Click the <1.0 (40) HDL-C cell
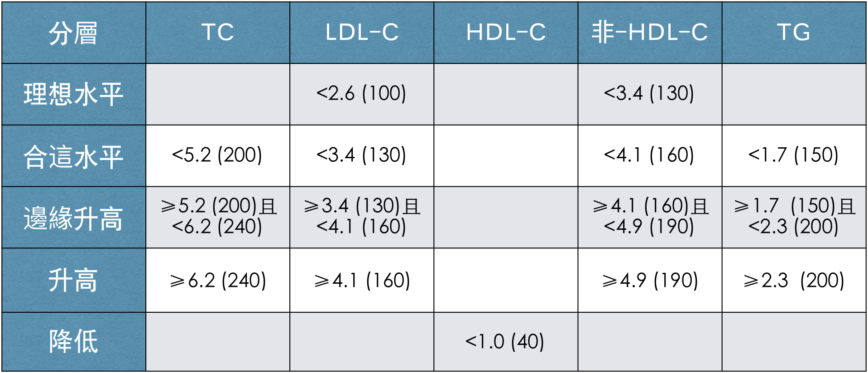Image resolution: width=868 pixels, height=373 pixels. click(x=506, y=342)
